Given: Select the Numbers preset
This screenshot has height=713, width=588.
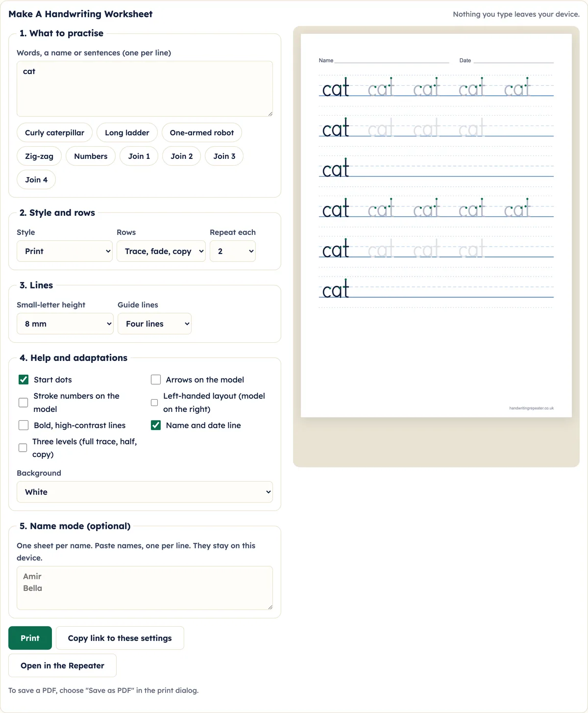Looking at the screenshot, I should pos(91,156).
